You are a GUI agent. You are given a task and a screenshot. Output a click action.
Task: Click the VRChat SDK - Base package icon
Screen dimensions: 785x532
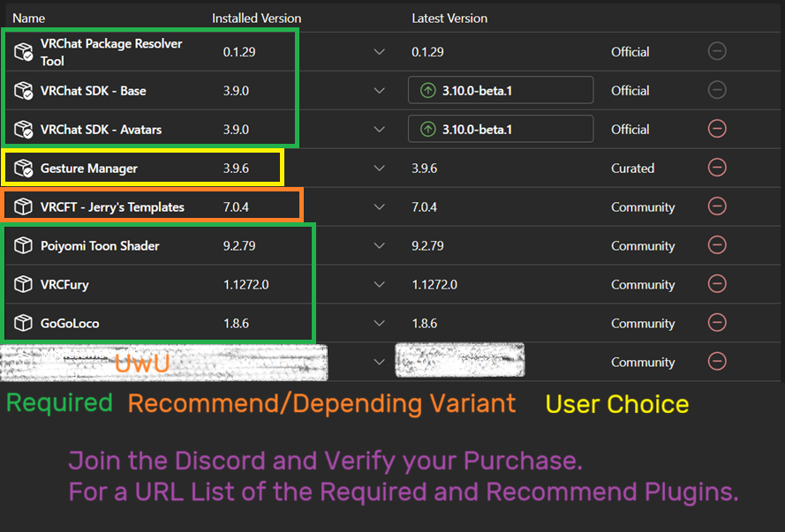(x=24, y=91)
